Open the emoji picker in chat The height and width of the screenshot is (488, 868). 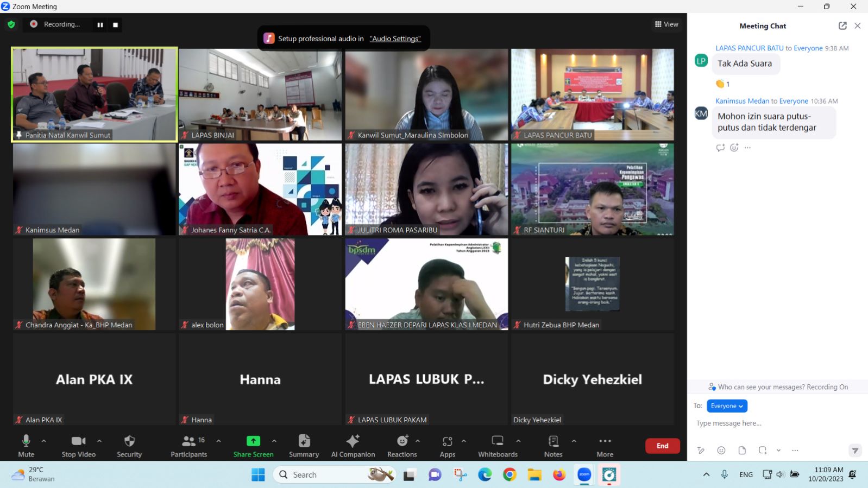point(721,450)
